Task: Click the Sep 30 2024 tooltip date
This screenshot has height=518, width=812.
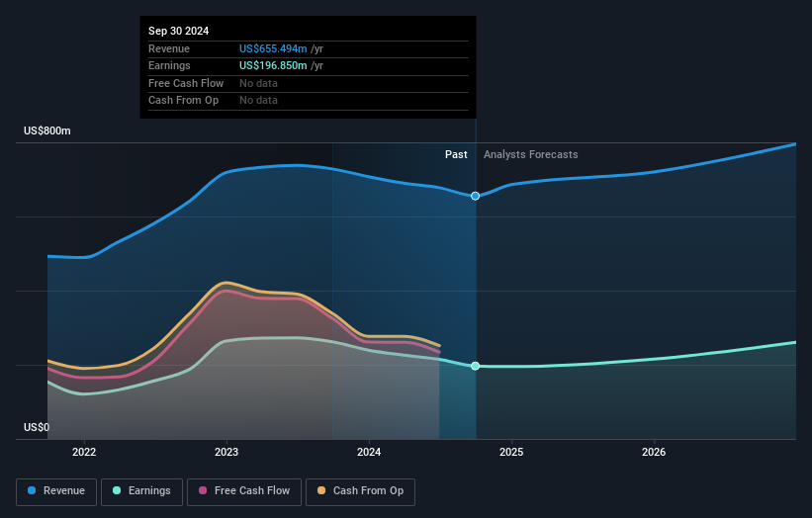Action: click(179, 31)
